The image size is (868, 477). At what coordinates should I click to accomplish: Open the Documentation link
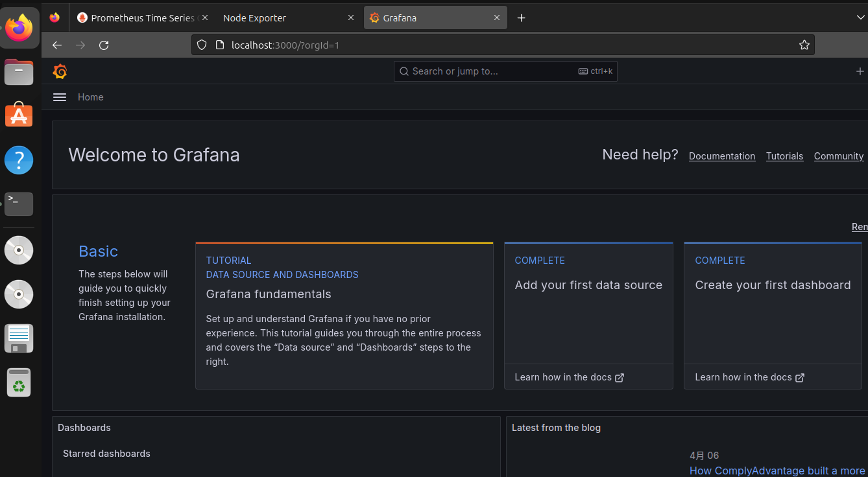[722, 156]
